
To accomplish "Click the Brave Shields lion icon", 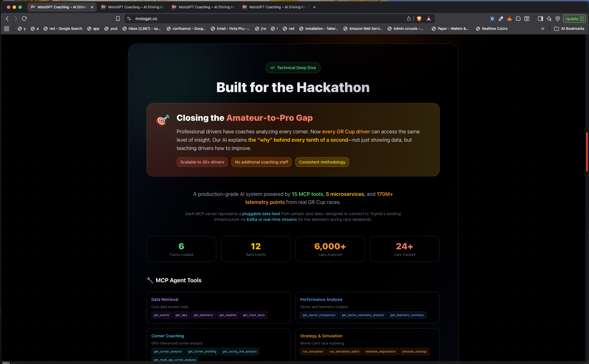I will (x=419, y=19).
